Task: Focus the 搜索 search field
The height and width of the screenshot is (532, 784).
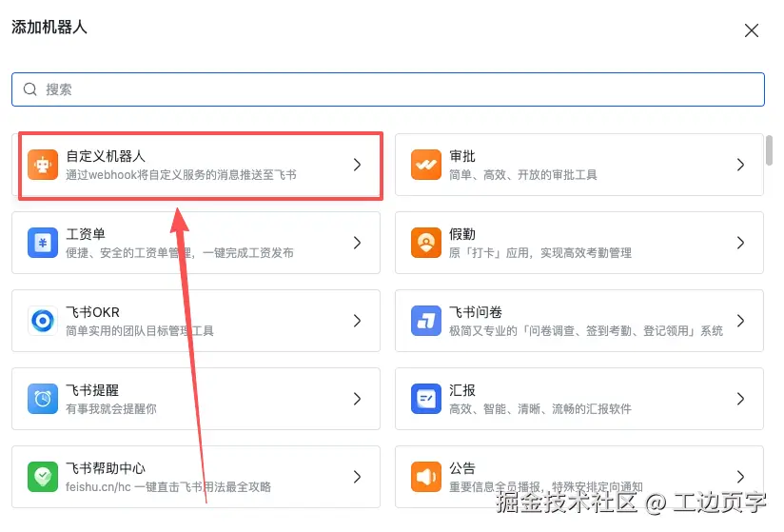Action: point(388,89)
